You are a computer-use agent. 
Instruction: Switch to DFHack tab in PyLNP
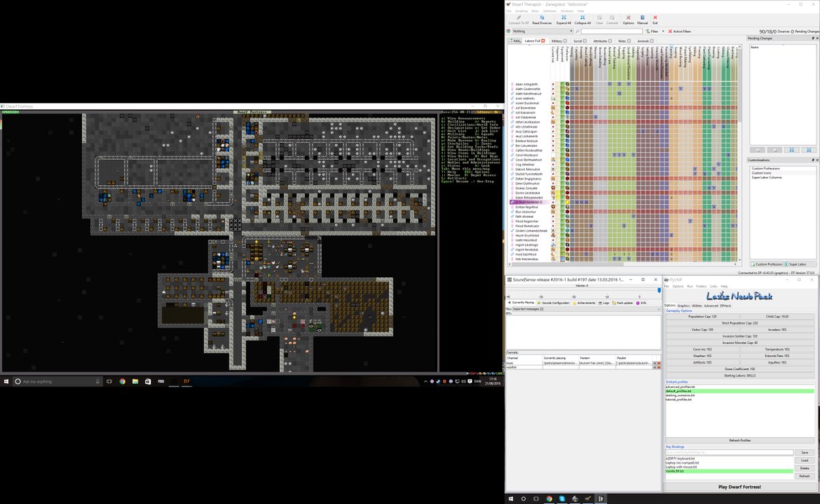(725, 306)
